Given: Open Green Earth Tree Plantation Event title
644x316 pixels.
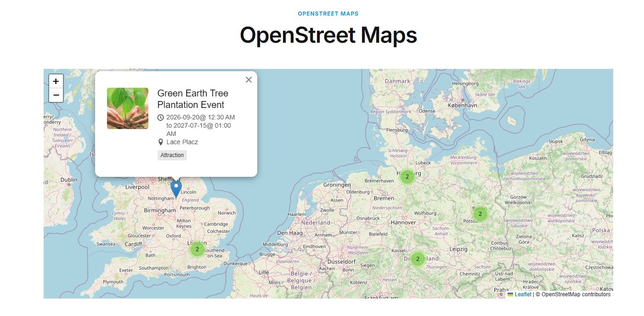Looking at the screenshot, I should click(x=193, y=99).
